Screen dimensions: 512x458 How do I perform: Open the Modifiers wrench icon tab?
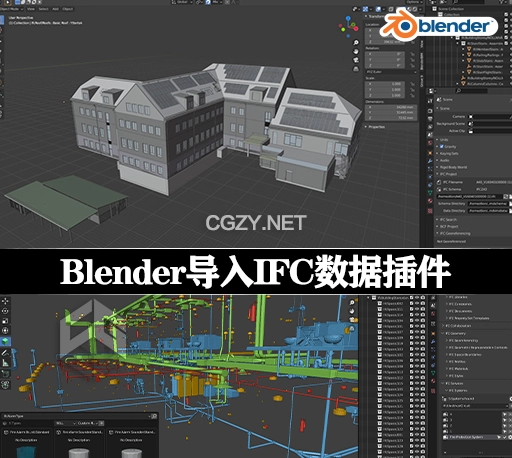430,161
